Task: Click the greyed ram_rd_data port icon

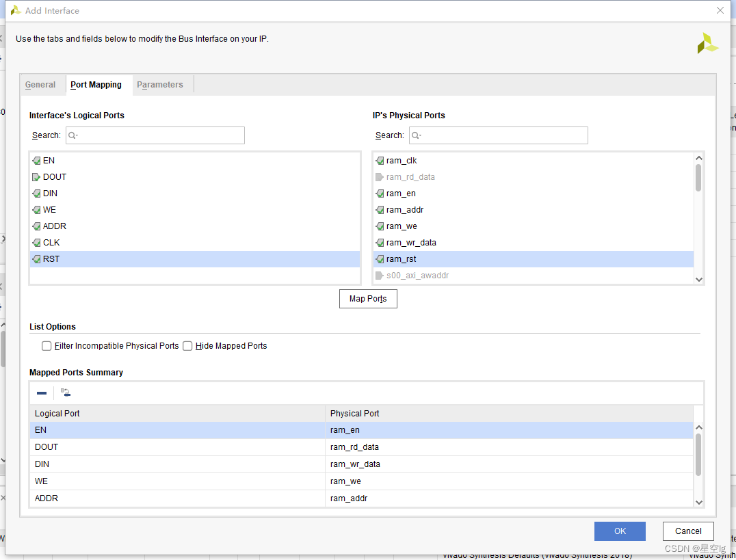Action: coord(380,177)
